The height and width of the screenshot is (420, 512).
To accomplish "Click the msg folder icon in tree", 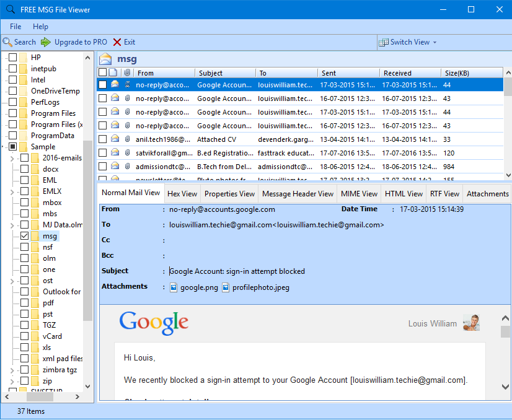I will coord(35,236).
